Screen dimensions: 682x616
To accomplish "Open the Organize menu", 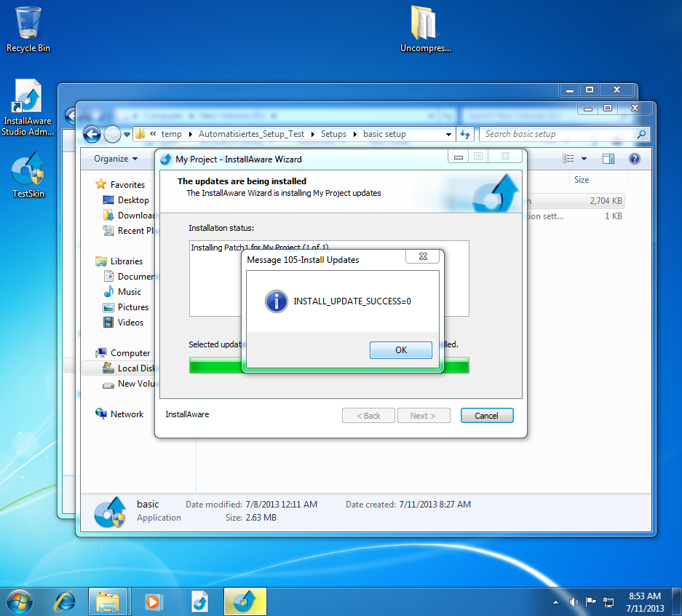I will point(116,159).
